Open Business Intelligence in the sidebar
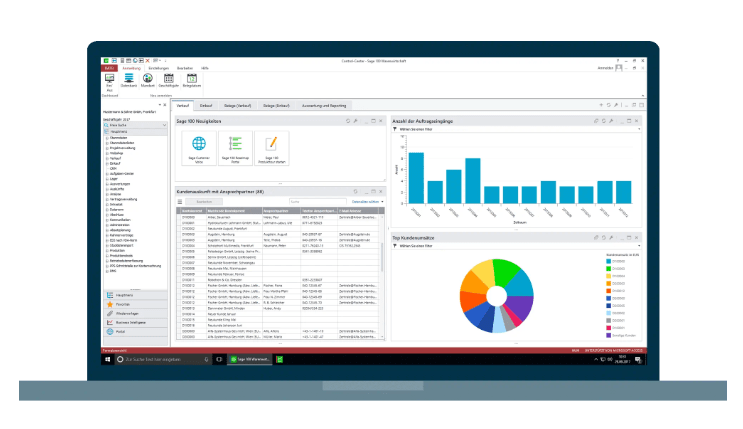 click(136, 322)
